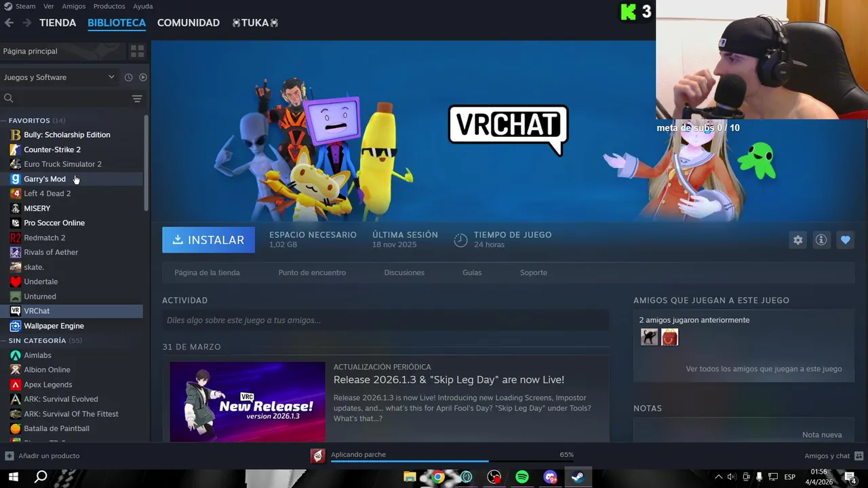Open the Amigos menu
The image size is (868, 488).
pyautogui.click(x=74, y=6)
